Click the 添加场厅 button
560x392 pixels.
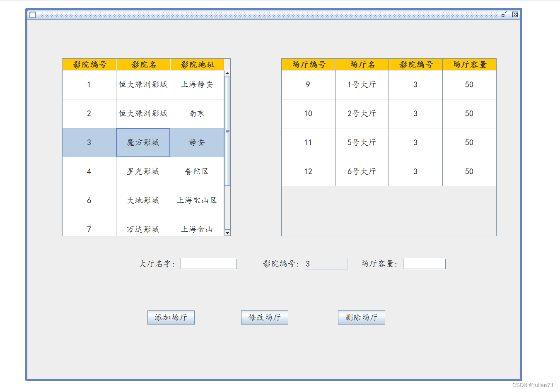pyautogui.click(x=171, y=317)
